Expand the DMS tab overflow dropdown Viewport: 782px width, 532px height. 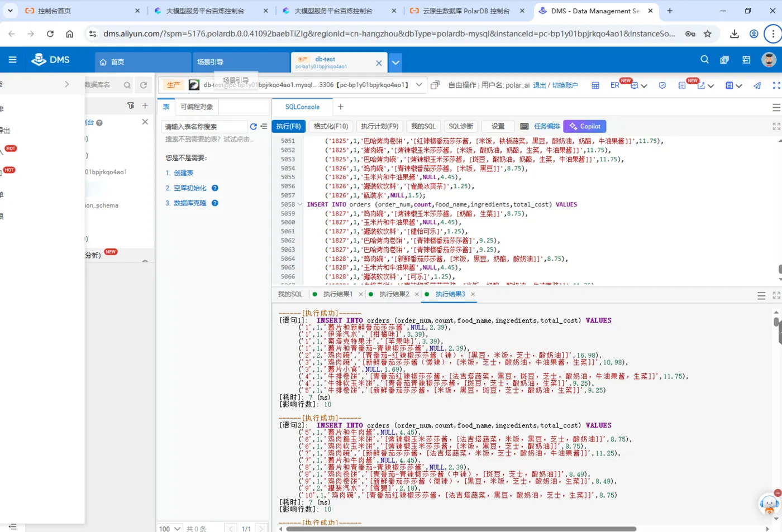395,63
